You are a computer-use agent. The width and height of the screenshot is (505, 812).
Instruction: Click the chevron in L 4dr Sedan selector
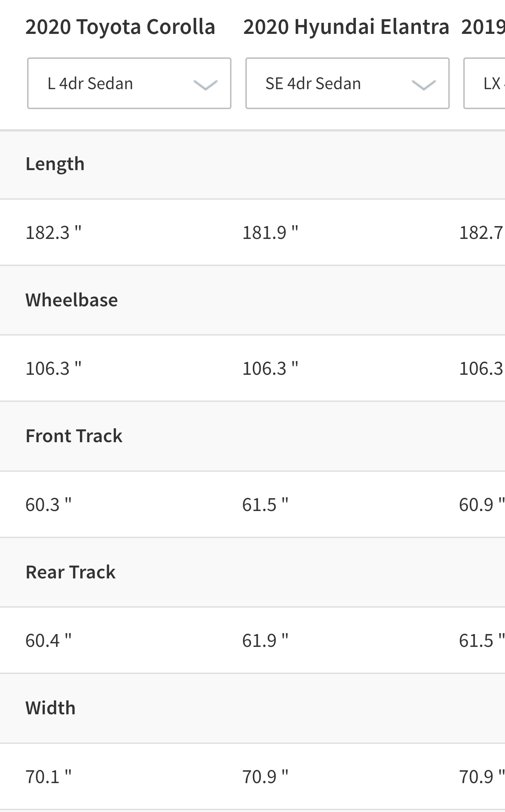pyautogui.click(x=205, y=85)
